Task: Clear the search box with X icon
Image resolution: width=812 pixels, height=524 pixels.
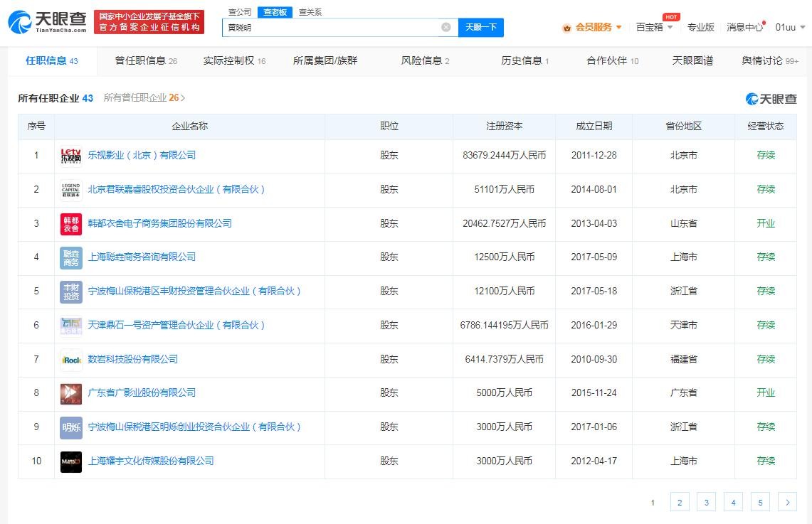Action: click(446, 28)
